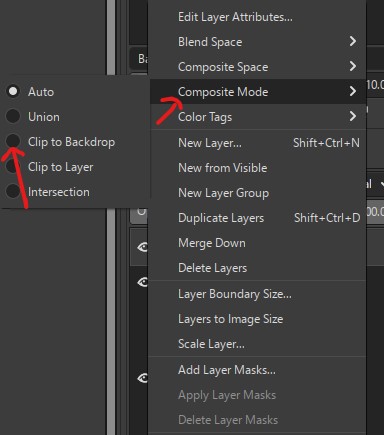
Task: Toggle eye icon beside Delete Layers entry
Action: (142, 282)
